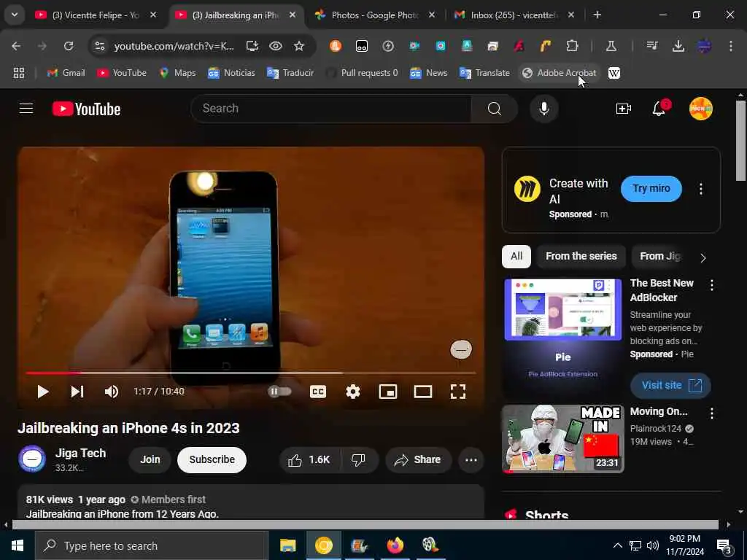
Task: Subscribe to Jiga Tech
Action: point(212,459)
